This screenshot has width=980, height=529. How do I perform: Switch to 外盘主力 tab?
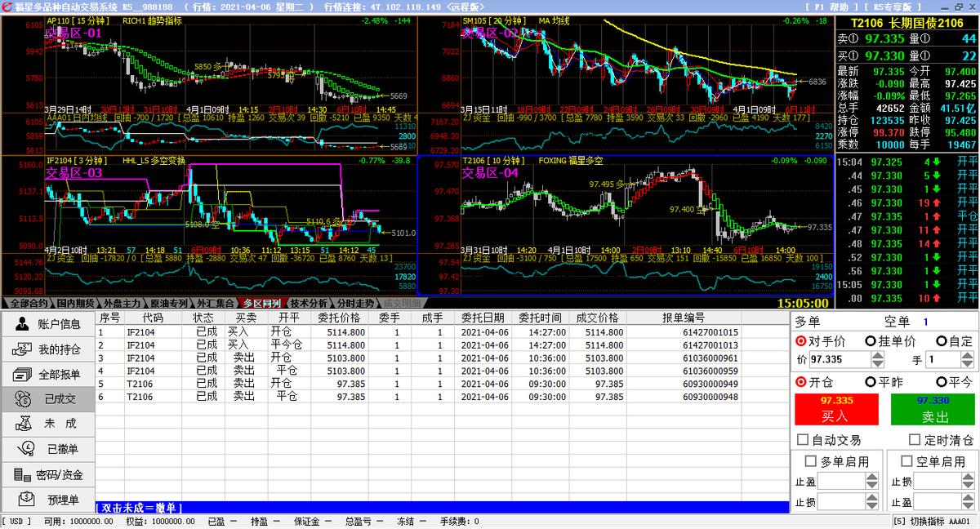coord(123,303)
